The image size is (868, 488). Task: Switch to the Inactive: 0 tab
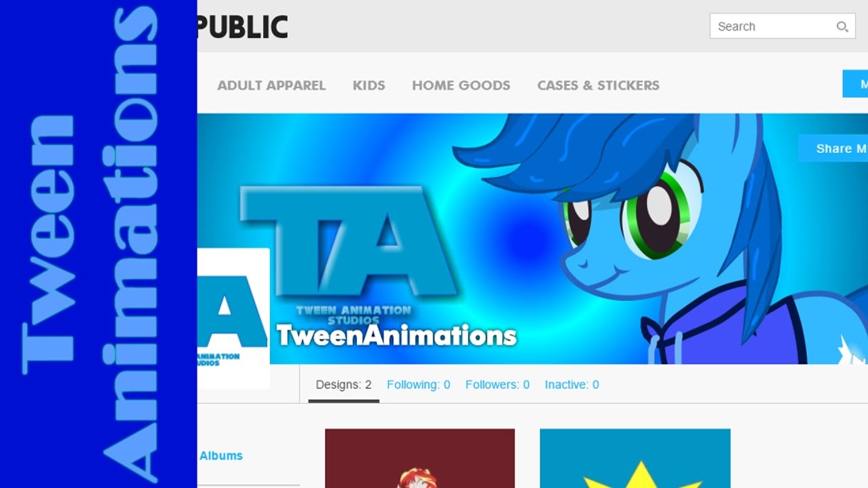[572, 385]
